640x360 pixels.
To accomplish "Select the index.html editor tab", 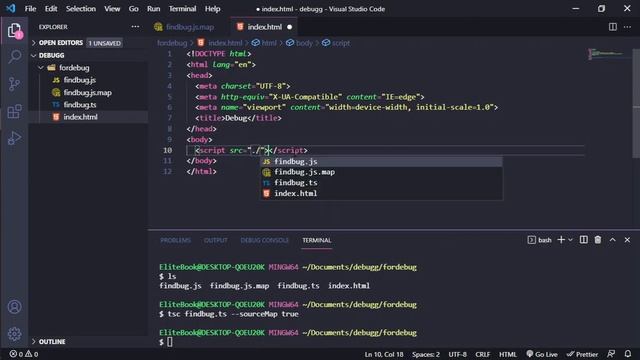I will (265, 27).
